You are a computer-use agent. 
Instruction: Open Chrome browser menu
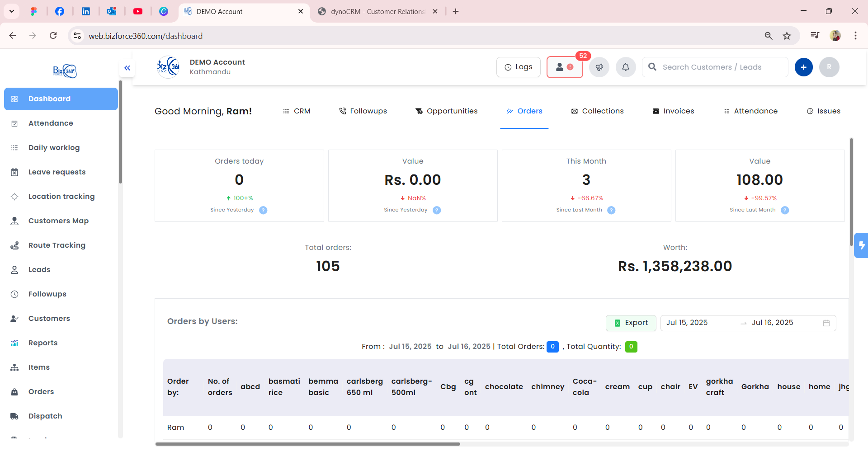coord(855,36)
